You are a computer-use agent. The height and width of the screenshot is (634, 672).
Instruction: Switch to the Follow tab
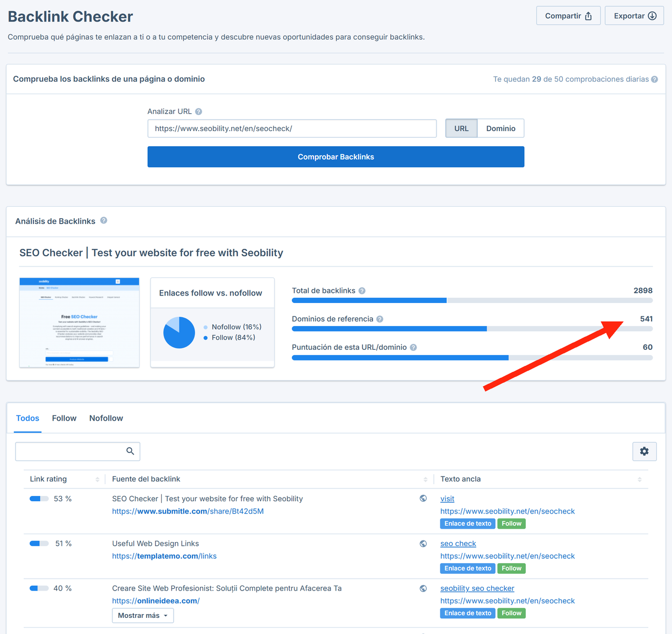point(64,419)
